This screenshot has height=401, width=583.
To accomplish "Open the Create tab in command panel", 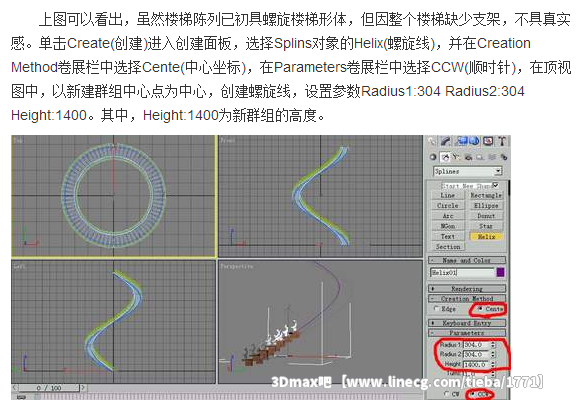I will [x=432, y=141].
